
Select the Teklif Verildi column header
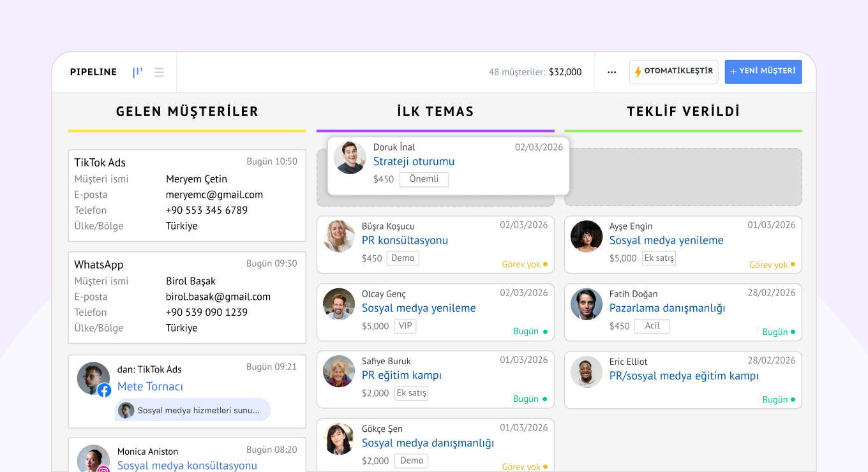point(683,112)
